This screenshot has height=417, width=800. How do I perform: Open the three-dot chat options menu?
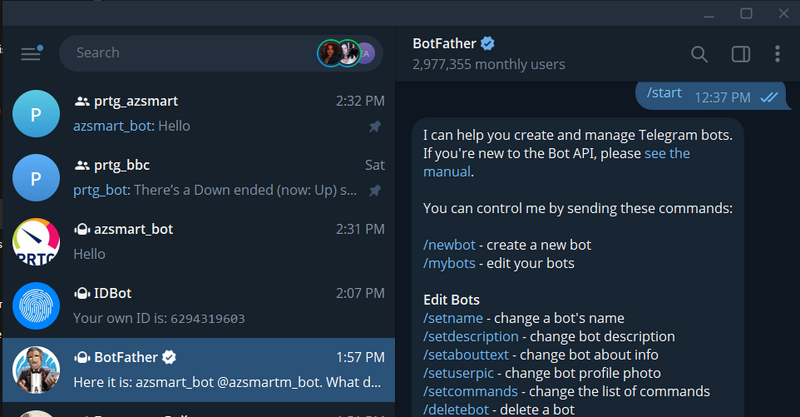[x=778, y=54]
